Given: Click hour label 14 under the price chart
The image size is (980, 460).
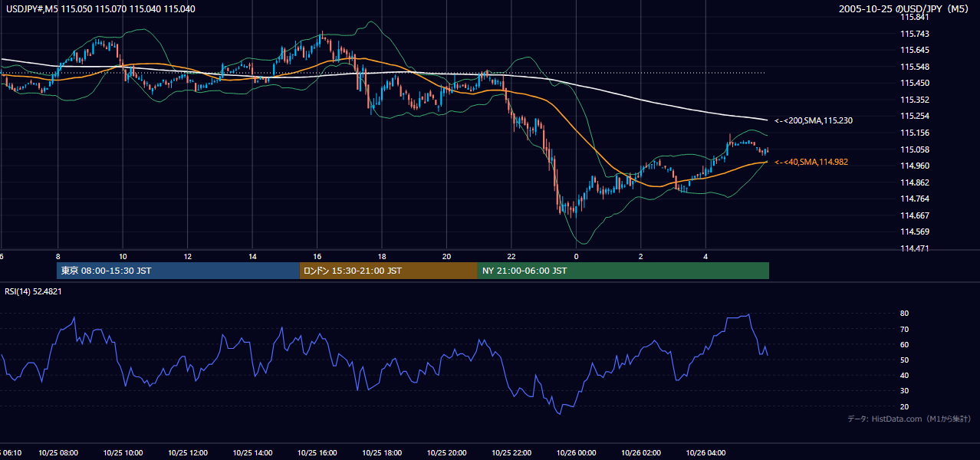Looking at the screenshot, I should coord(252,257).
